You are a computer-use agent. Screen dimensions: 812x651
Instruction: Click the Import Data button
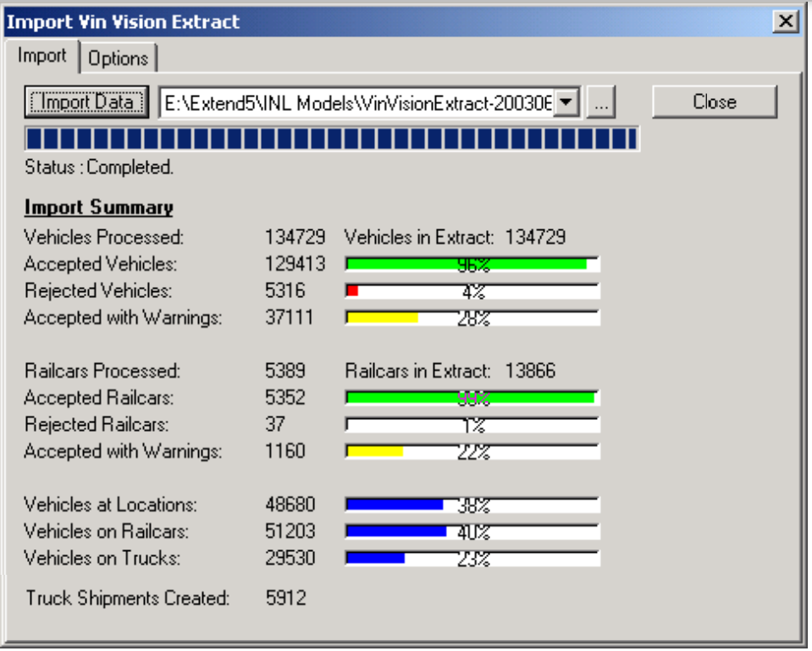pyautogui.click(x=87, y=102)
